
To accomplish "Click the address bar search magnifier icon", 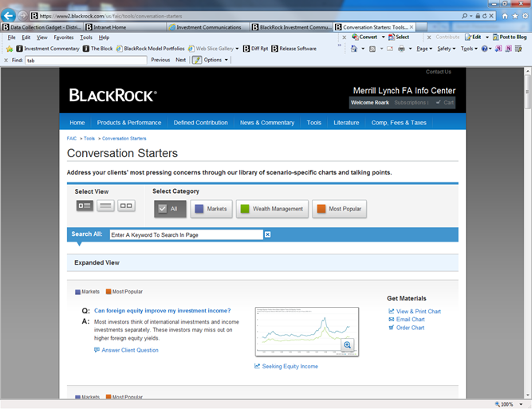I will 464,16.
